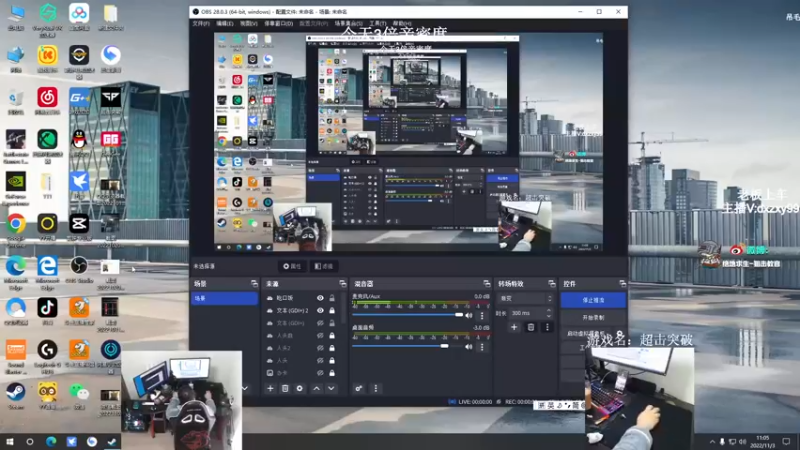Open Steam desktop shortcut

pyautogui.click(x=16, y=392)
